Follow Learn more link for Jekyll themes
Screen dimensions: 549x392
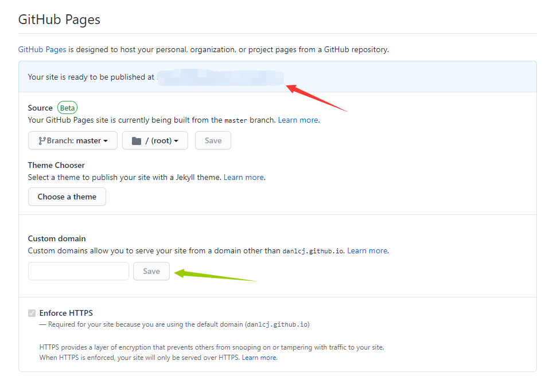tap(244, 178)
